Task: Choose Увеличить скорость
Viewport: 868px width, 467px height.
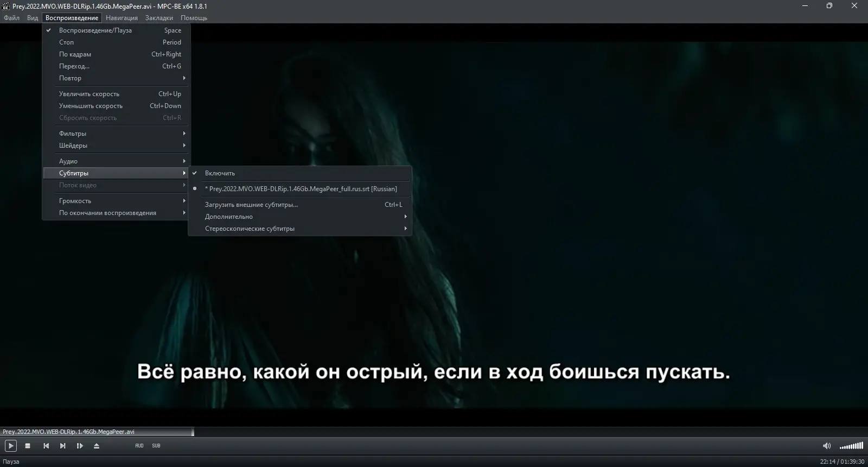Action: pos(116,94)
